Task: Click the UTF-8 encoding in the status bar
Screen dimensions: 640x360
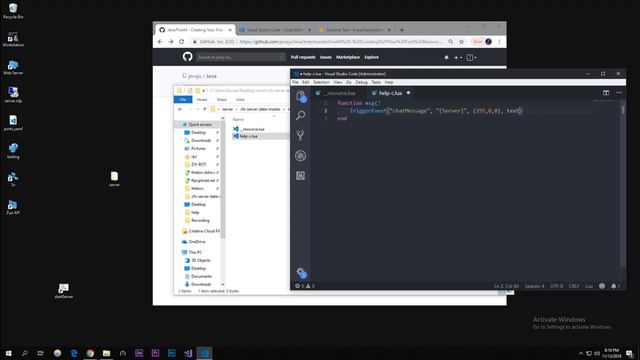Action: pyautogui.click(x=556, y=286)
